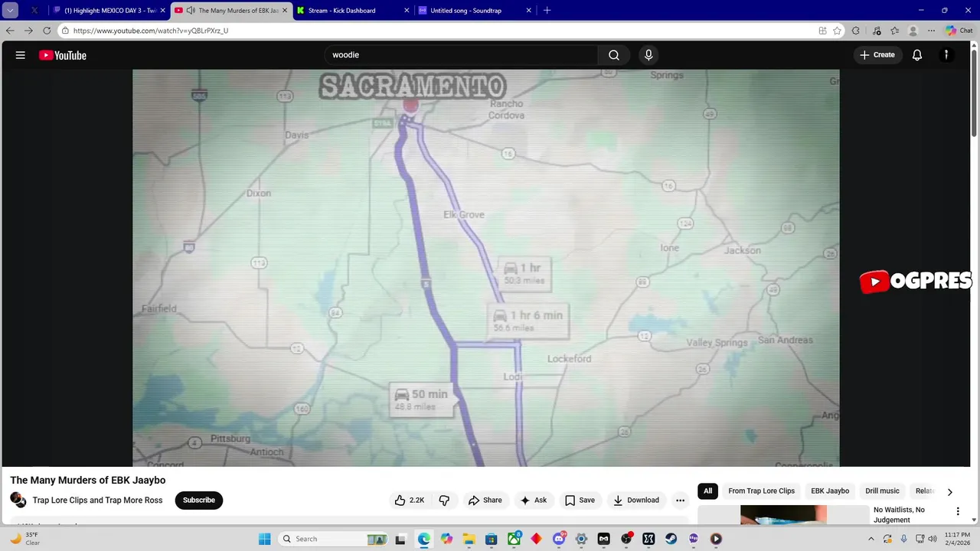
Task: Switch to Untitled song - Soundtrap tab
Action: (474, 11)
